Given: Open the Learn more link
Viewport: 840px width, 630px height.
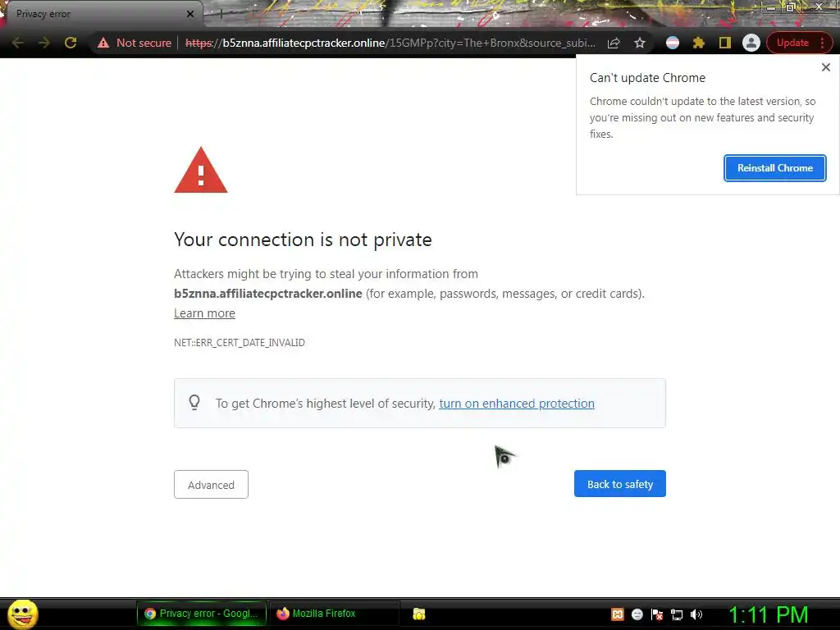Looking at the screenshot, I should 204,313.
